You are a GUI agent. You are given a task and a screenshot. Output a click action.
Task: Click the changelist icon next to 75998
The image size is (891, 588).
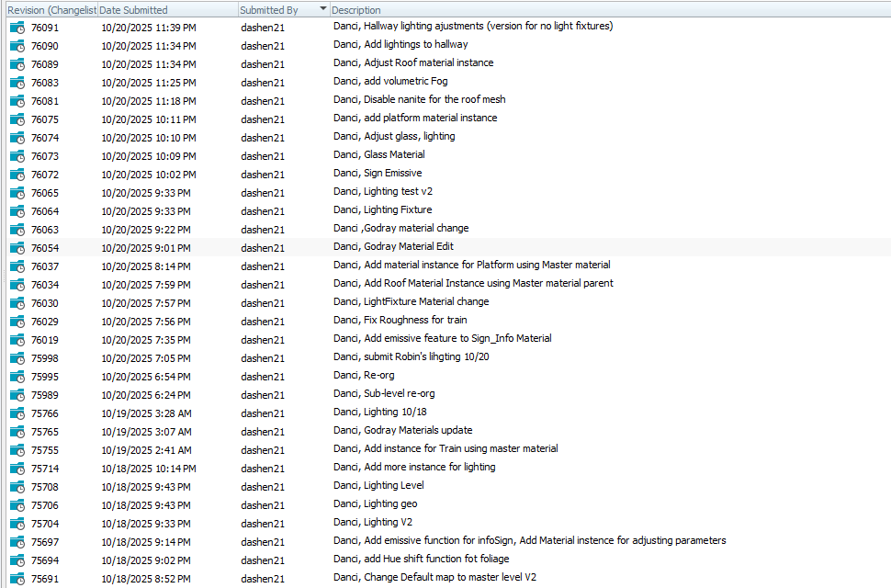17,357
